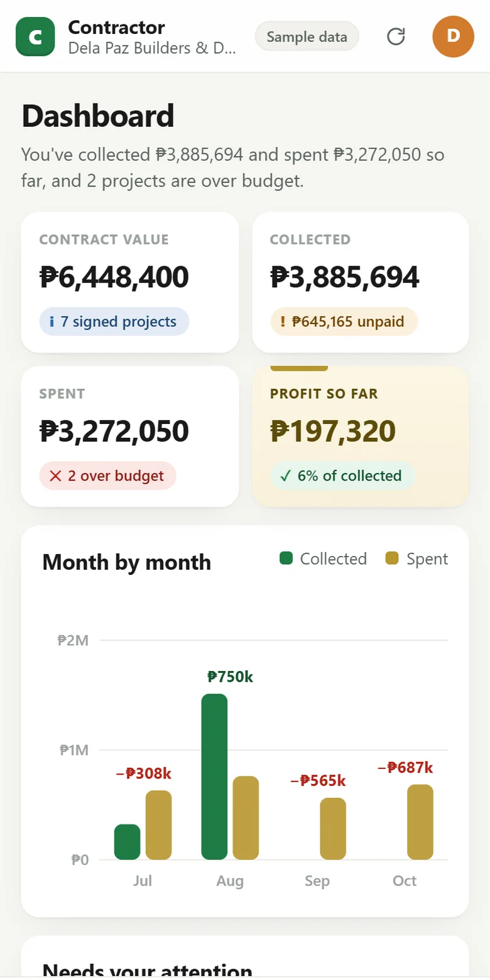Click the −₱565k label above September
Image resolution: width=490 pixels, height=980 pixels.
[318, 781]
